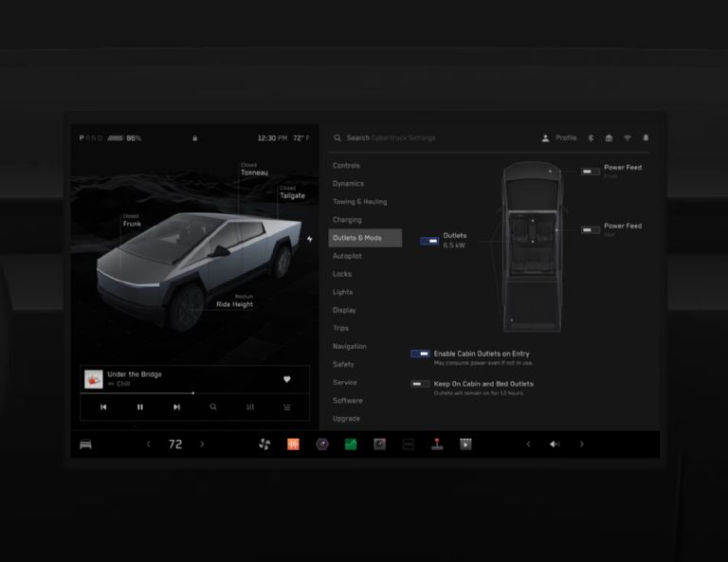Skip to previous track
Image resolution: width=728 pixels, height=562 pixels.
click(x=103, y=407)
